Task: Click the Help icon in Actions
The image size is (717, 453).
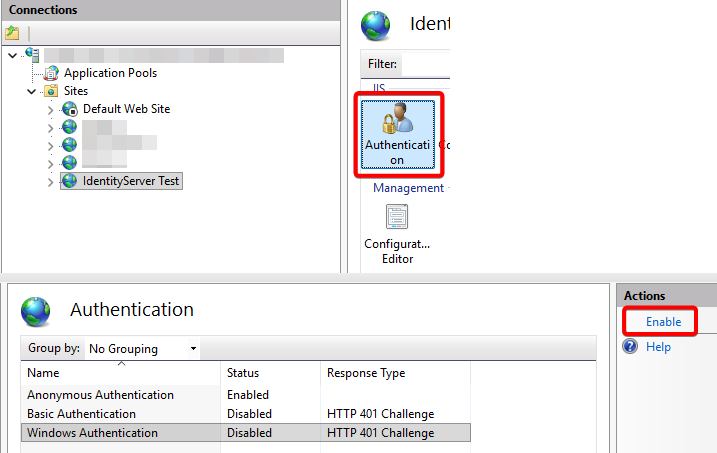Action: pyautogui.click(x=630, y=346)
